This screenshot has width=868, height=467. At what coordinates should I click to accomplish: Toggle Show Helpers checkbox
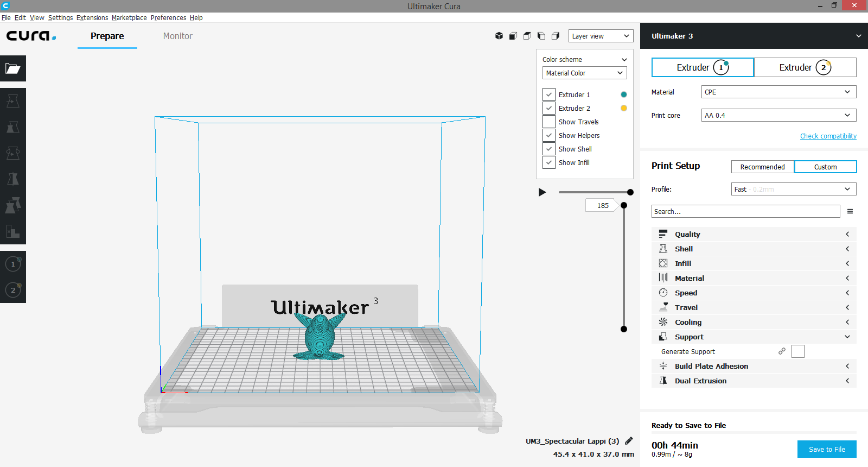click(549, 135)
